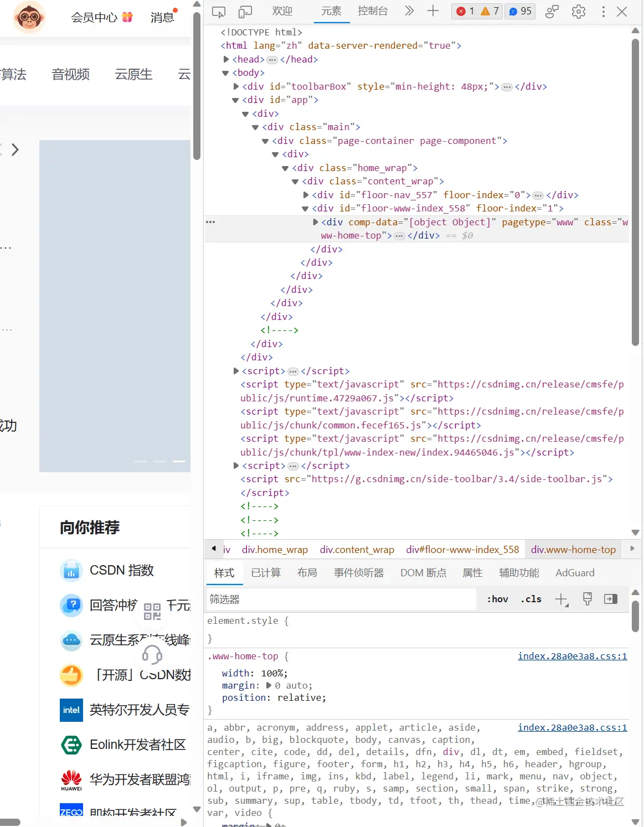
Task: Collapse the div class main node
Action: [255, 127]
